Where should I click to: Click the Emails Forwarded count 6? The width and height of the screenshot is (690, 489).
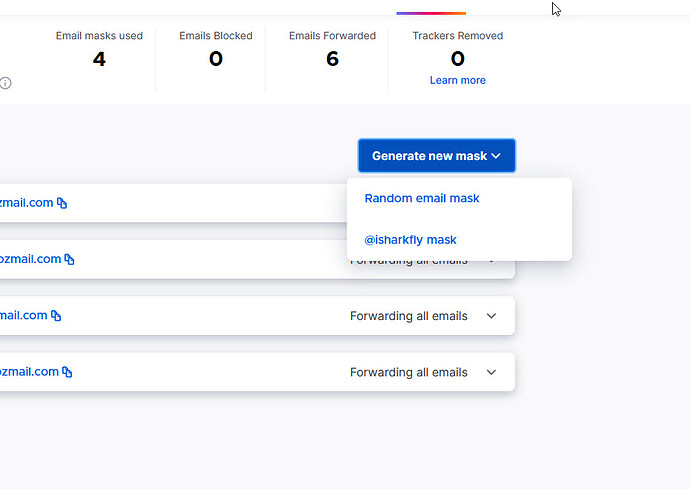(333, 59)
